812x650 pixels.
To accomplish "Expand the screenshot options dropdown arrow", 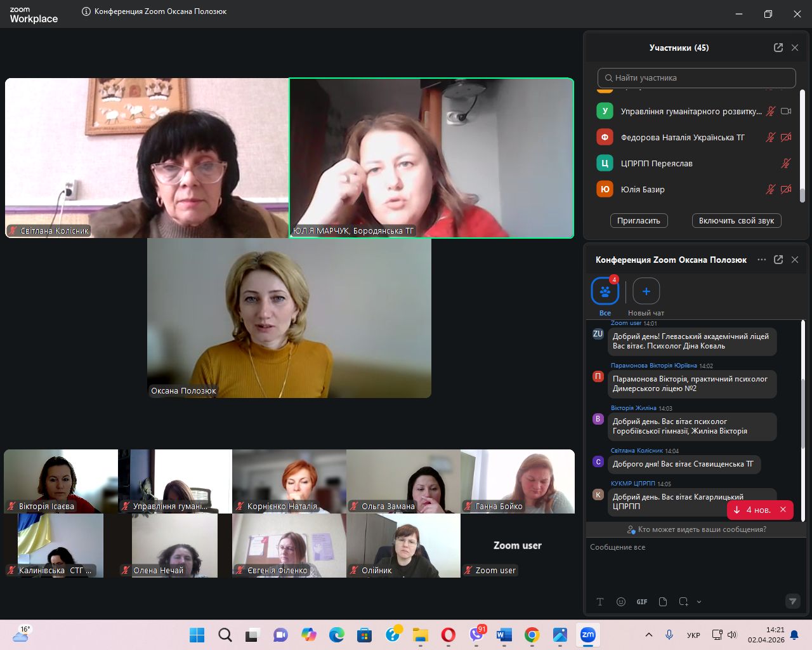I will 699,602.
